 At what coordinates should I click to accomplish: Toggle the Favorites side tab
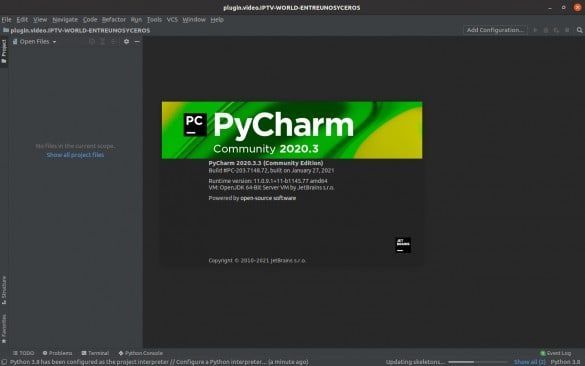(4, 328)
